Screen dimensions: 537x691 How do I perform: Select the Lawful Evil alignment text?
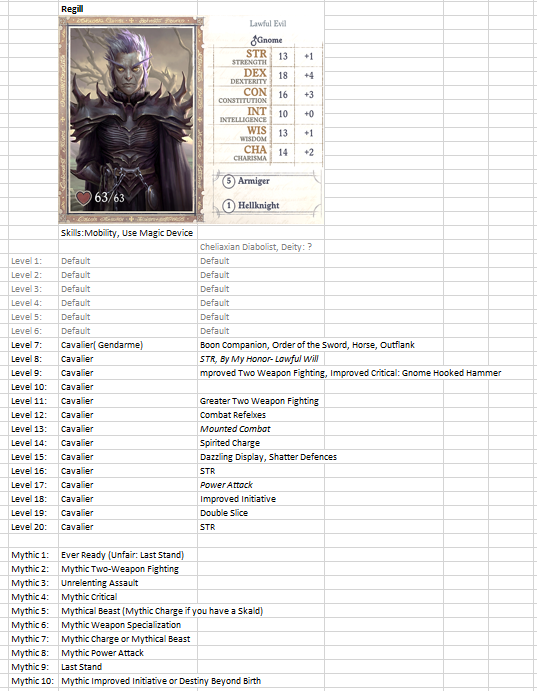pyautogui.click(x=268, y=24)
